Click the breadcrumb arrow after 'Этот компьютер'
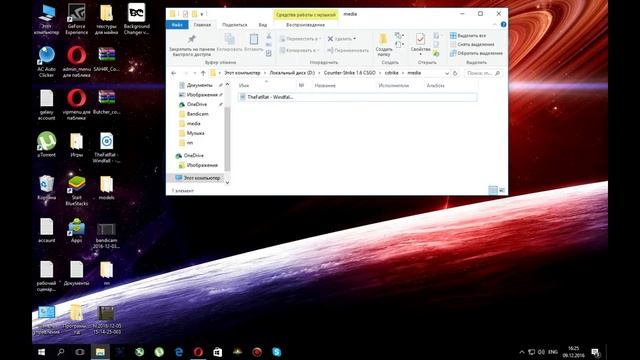Image resolution: width=640 pixels, height=360 pixels. (264, 73)
